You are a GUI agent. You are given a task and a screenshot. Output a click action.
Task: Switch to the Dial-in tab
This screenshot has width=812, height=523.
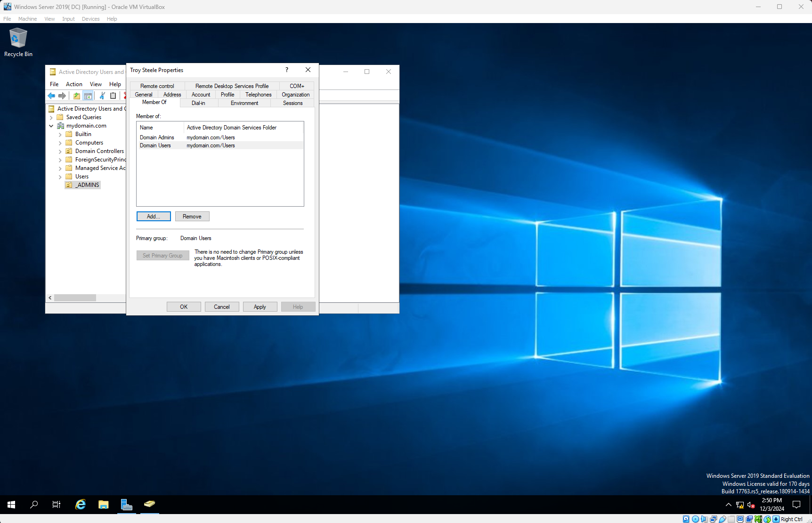[198, 103]
